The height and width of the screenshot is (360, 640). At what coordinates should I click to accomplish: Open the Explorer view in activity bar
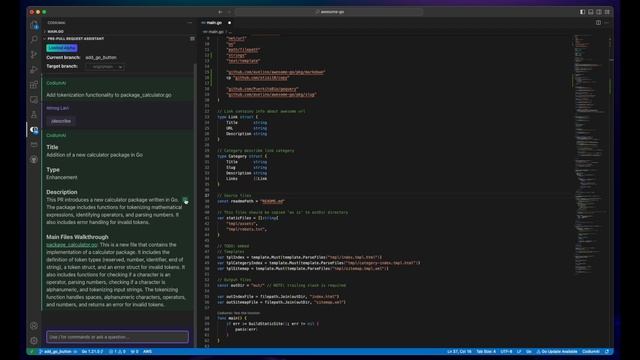pos(34,25)
